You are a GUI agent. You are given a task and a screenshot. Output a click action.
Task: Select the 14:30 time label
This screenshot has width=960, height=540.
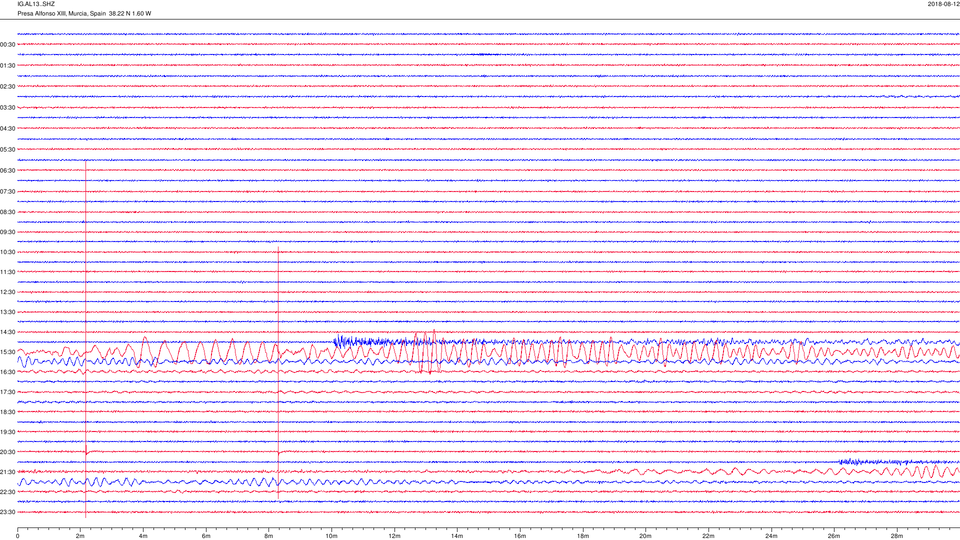[x=8, y=332]
